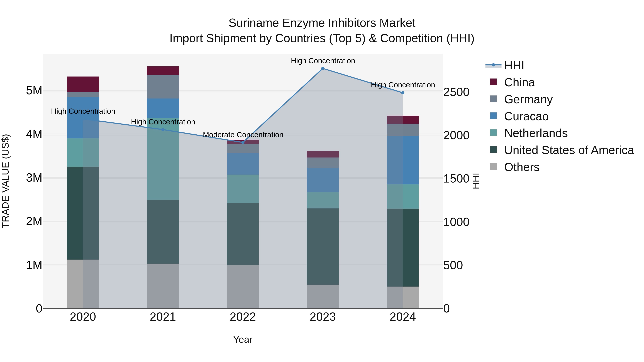Click the vertical 'HHI' right axis title
Image resolution: width=644 pixels, height=362 pixels.
coord(476,181)
